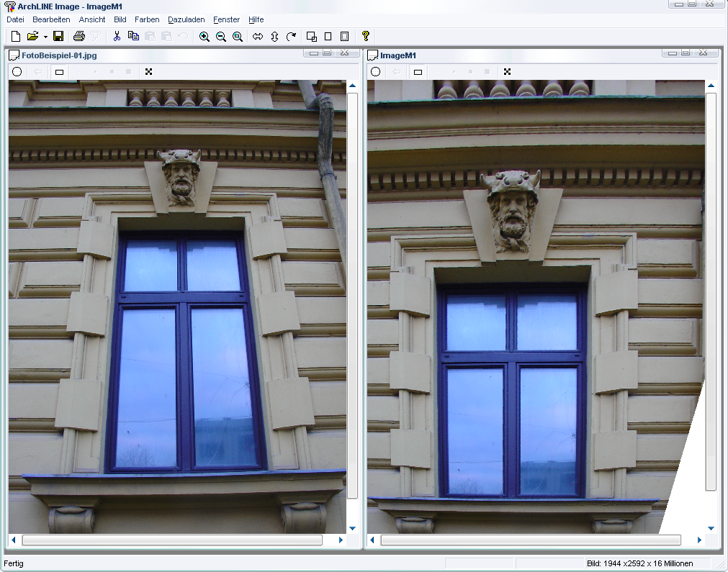Image resolution: width=728 pixels, height=572 pixels.
Task: Close the FotoBeispiel-01.jpg child window
Action: [x=344, y=53]
